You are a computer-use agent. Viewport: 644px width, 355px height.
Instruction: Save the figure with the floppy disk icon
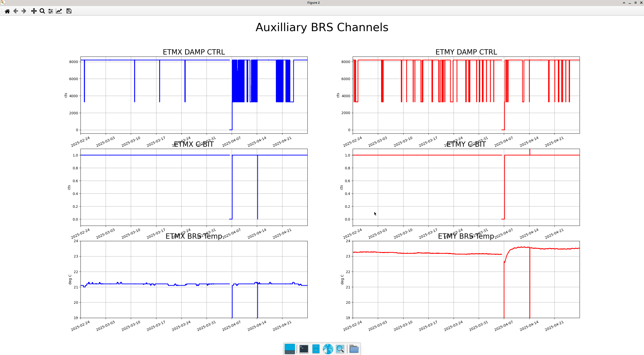[x=69, y=11]
